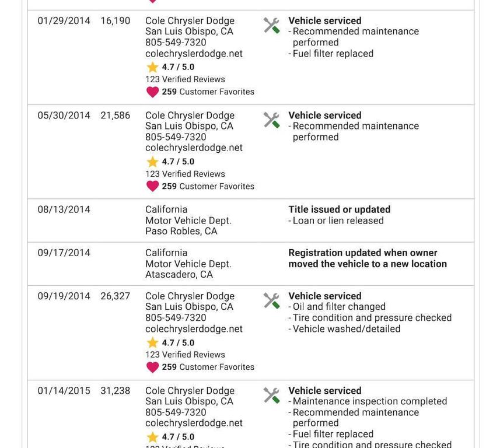The width and height of the screenshot is (500, 448).
Task: Tap the pink heart in the 05/30/2014 entry
Action: [152, 187]
